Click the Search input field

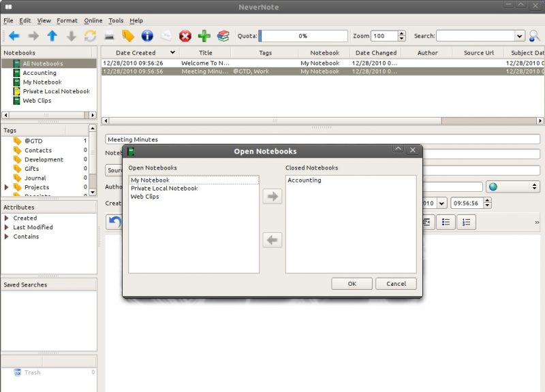click(x=476, y=36)
